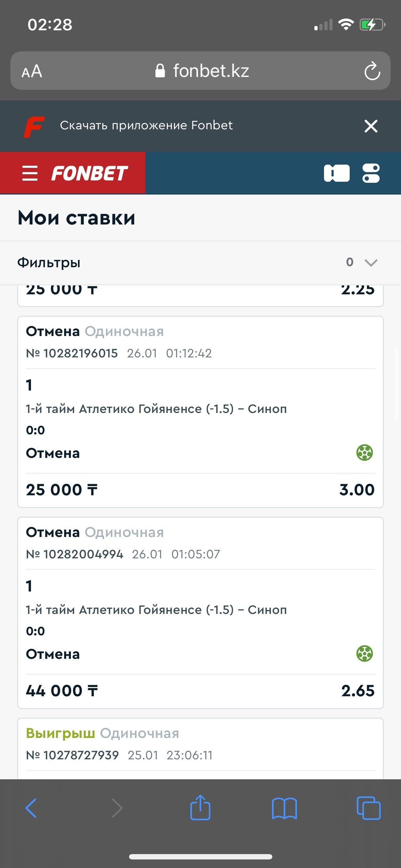Open Safari bookmarks
The image size is (401, 868).
coord(284,808)
